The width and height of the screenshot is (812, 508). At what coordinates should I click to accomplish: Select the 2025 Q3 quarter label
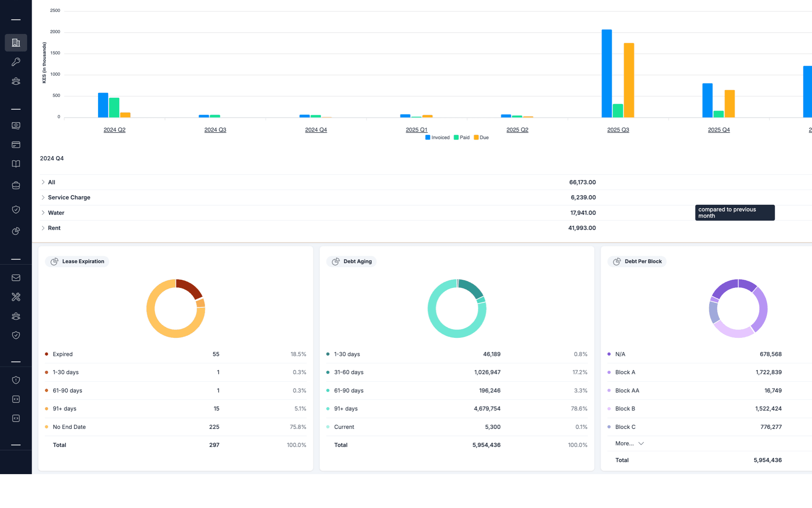(x=618, y=130)
